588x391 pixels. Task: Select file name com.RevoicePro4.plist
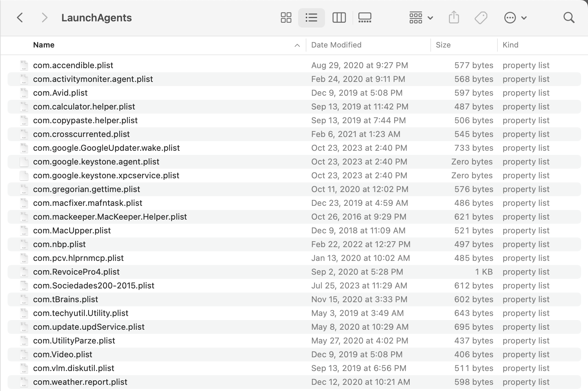pos(76,272)
